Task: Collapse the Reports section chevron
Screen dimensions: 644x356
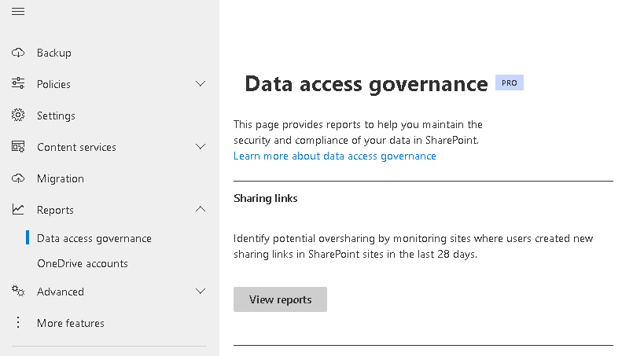Action: tap(201, 209)
